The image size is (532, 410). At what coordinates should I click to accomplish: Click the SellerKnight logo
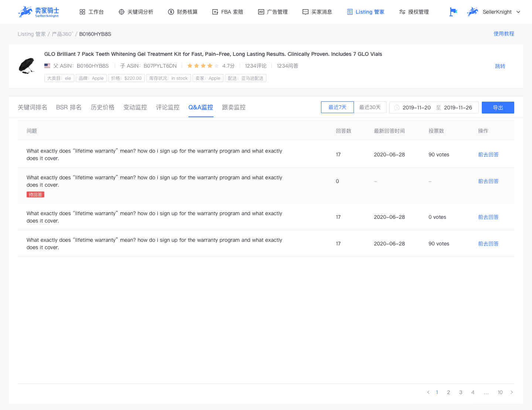[38, 12]
